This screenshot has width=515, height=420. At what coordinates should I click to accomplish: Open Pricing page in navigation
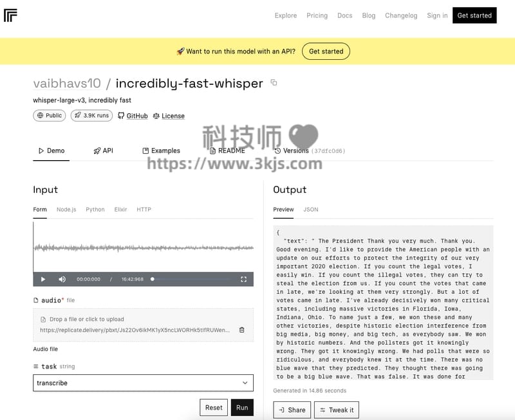(x=317, y=15)
